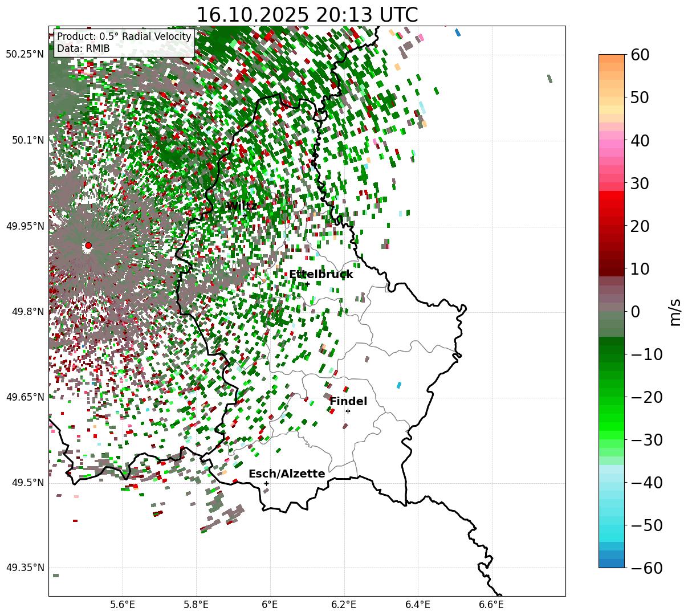The height and width of the screenshot is (616, 688).
Task: Click the plot title '16.10.2025 20:13 UTC'
Action: click(307, 15)
